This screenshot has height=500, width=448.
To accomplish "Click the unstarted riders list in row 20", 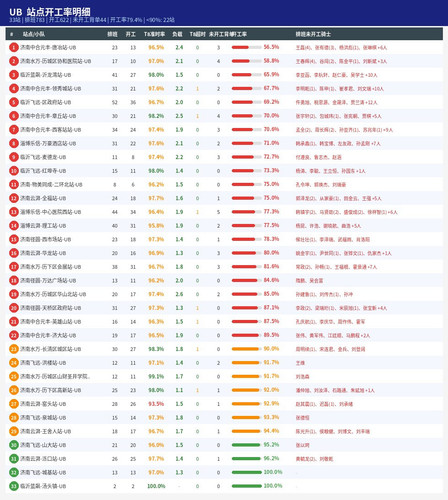I will tap(341, 308).
